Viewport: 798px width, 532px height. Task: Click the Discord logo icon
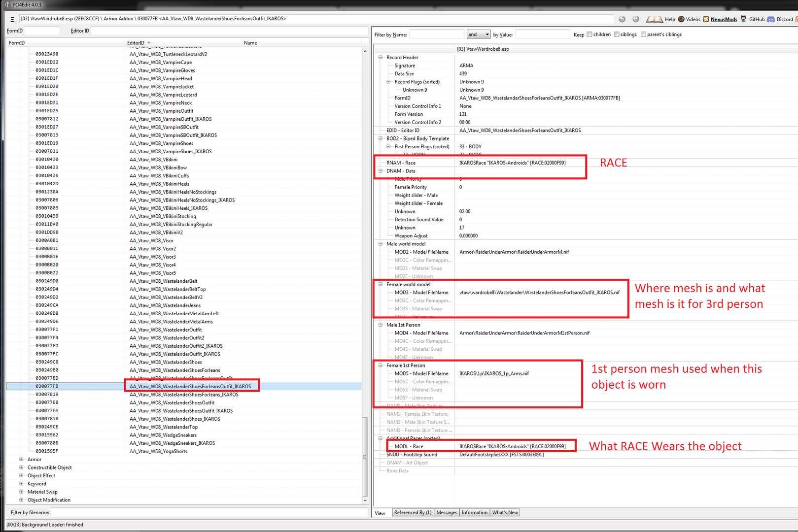[x=771, y=19]
